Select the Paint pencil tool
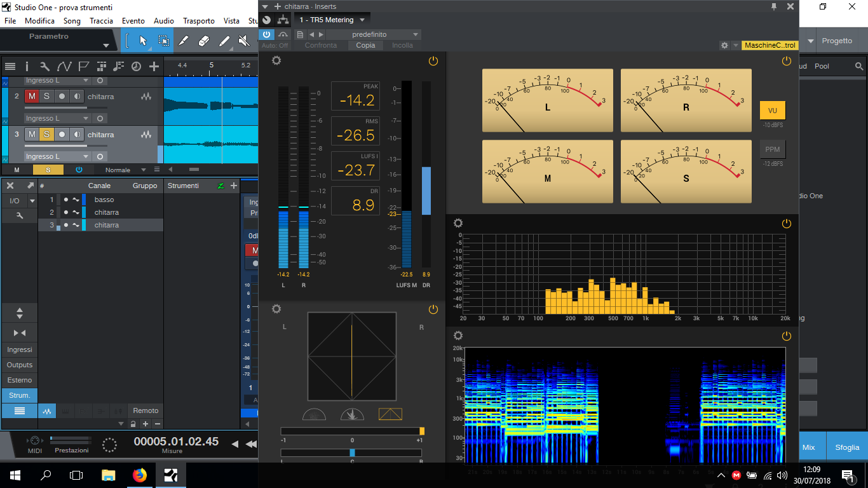868x488 pixels. 224,41
